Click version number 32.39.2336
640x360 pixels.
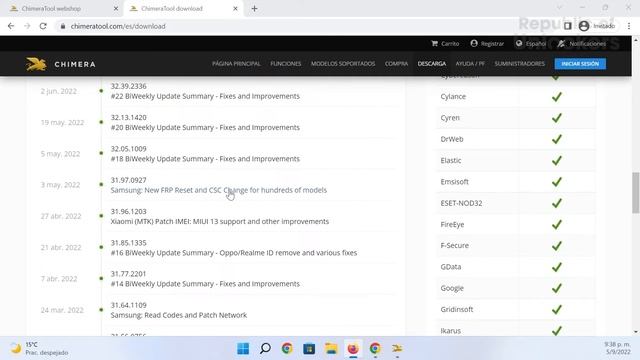pyautogui.click(x=128, y=86)
